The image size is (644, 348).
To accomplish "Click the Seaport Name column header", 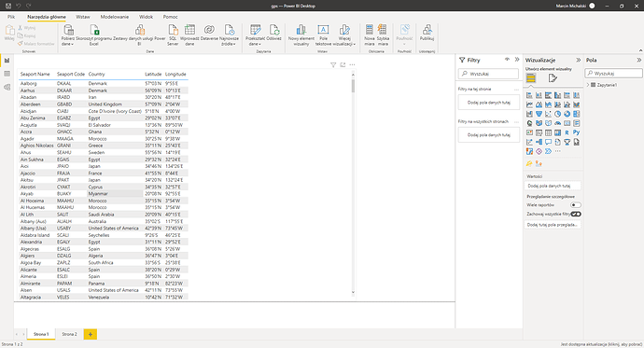I will click(x=35, y=75).
